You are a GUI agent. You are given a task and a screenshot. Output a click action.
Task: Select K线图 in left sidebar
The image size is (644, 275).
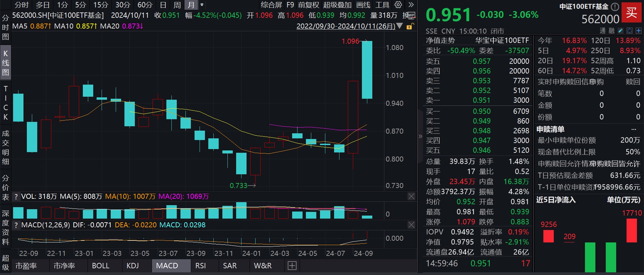coord(5,63)
